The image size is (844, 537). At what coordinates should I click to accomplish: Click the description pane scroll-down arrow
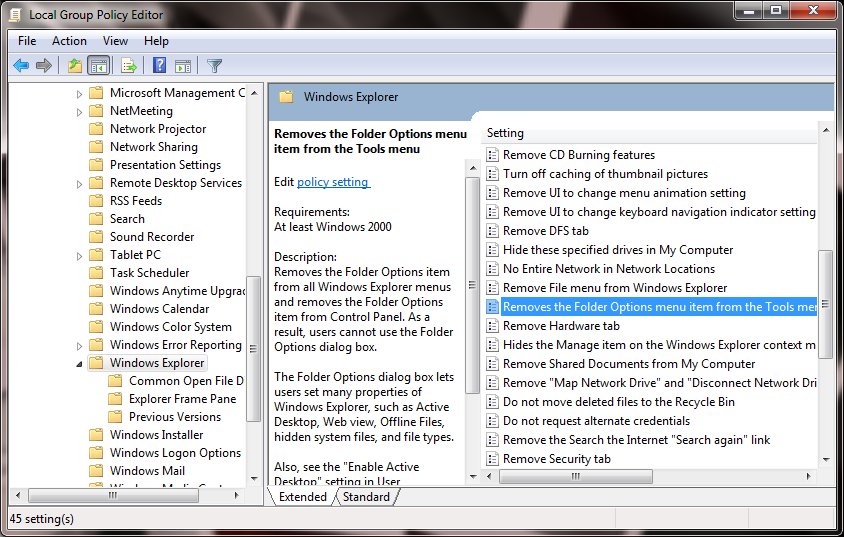(473, 476)
